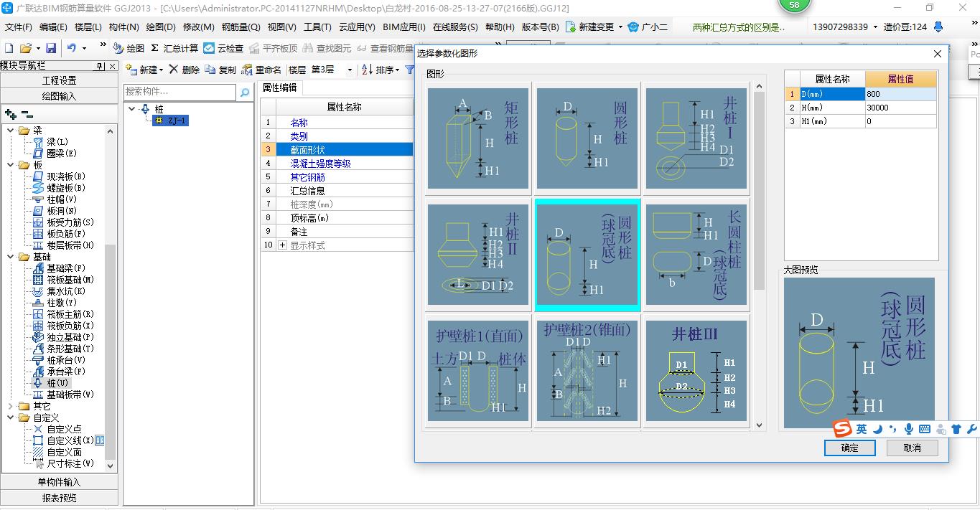
Task: Collapse the 梁 folder
Action: pos(11,131)
